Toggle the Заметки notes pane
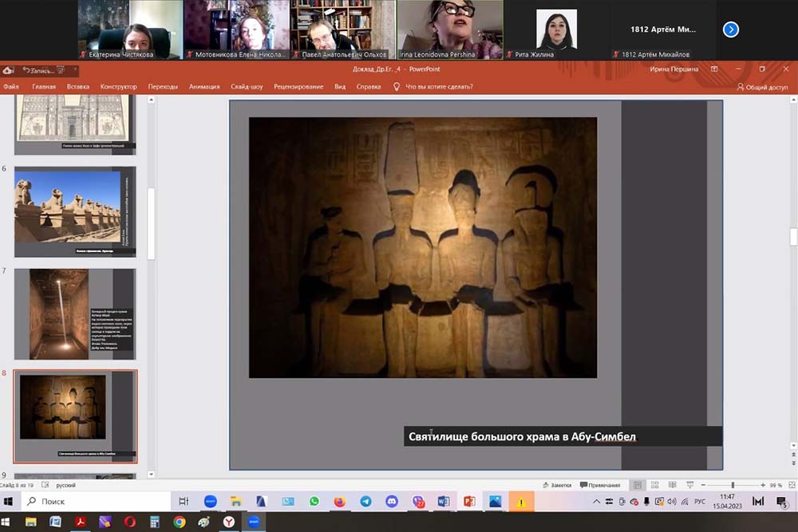The width and height of the screenshot is (798, 532). pos(556,485)
